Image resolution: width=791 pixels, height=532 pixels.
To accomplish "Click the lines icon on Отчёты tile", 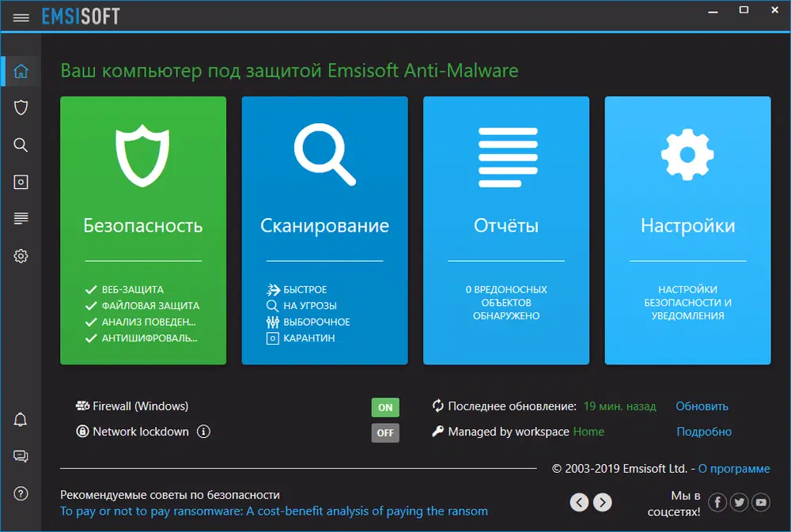I will tap(508, 157).
